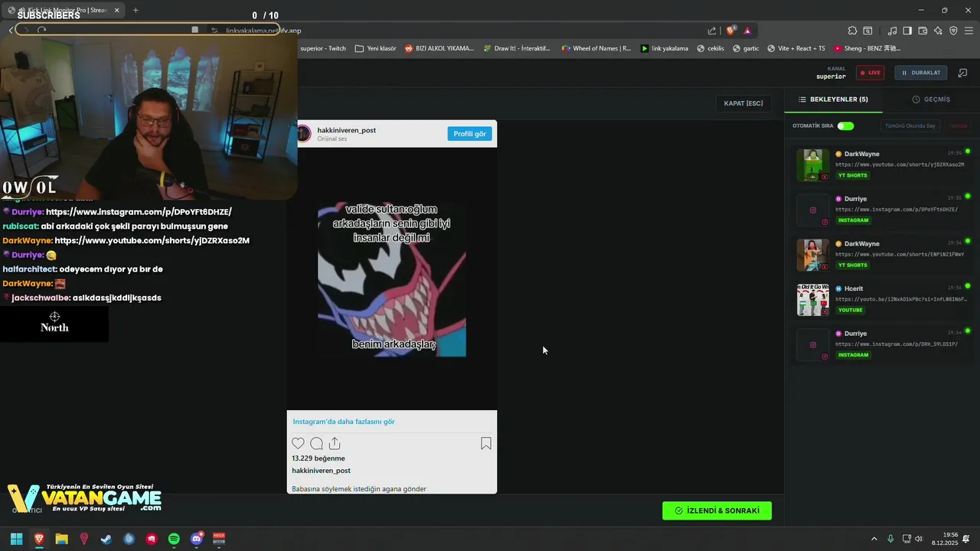Click the Brave Shields lion icon
The image size is (980, 551).
coord(731,31)
